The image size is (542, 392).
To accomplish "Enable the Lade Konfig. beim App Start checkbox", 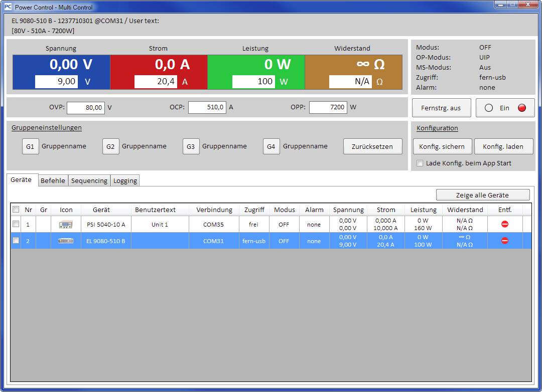I will (420, 163).
